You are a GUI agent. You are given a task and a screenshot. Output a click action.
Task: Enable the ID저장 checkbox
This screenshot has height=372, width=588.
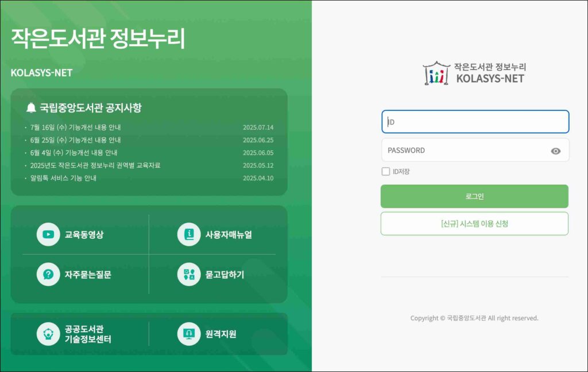(x=385, y=172)
